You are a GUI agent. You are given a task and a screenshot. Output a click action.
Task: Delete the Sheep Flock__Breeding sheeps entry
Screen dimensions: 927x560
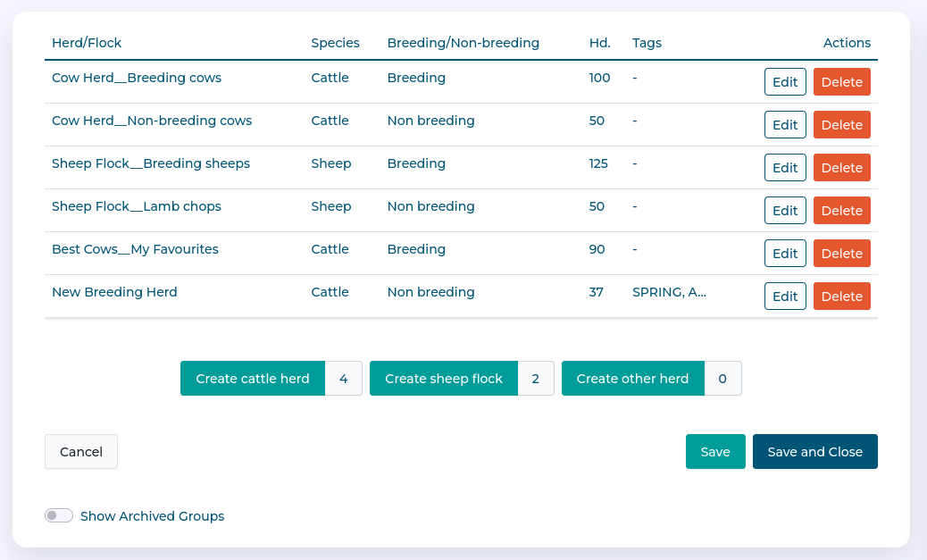tap(841, 168)
